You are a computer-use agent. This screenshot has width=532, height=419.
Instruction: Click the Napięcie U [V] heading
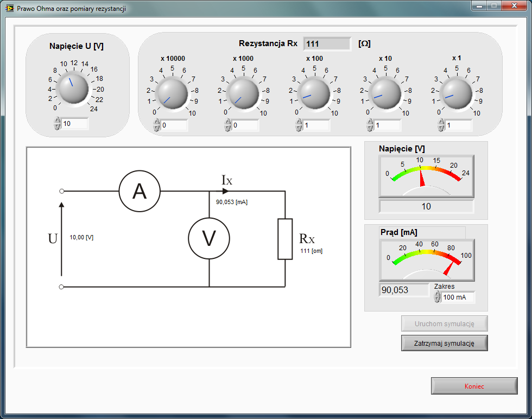pyautogui.click(x=77, y=46)
